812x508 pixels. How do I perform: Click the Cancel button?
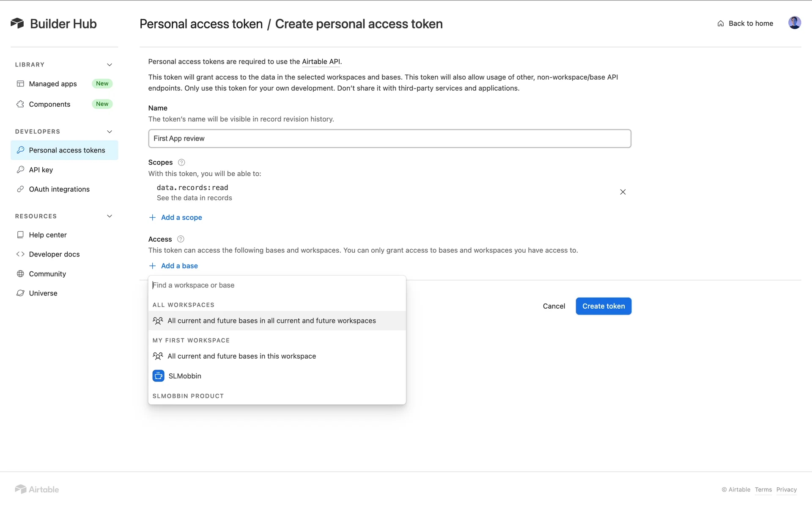coord(554,306)
